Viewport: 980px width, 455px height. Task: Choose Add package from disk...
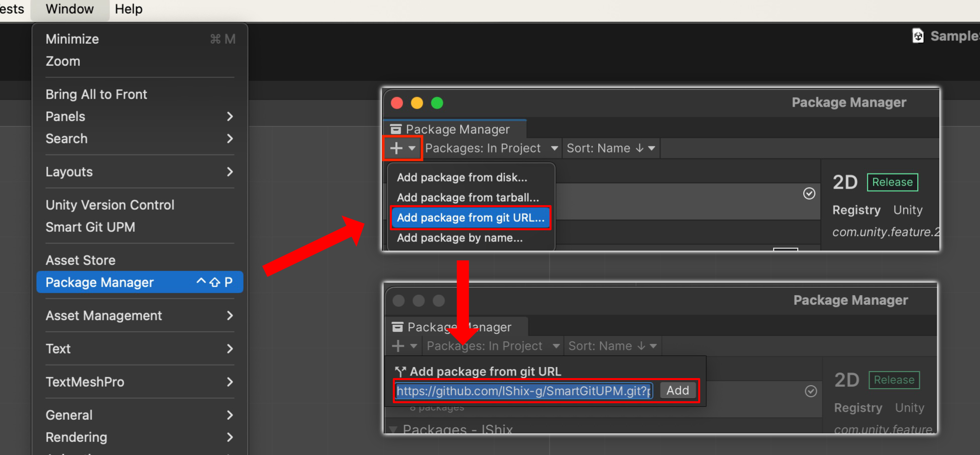[x=471, y=177]
